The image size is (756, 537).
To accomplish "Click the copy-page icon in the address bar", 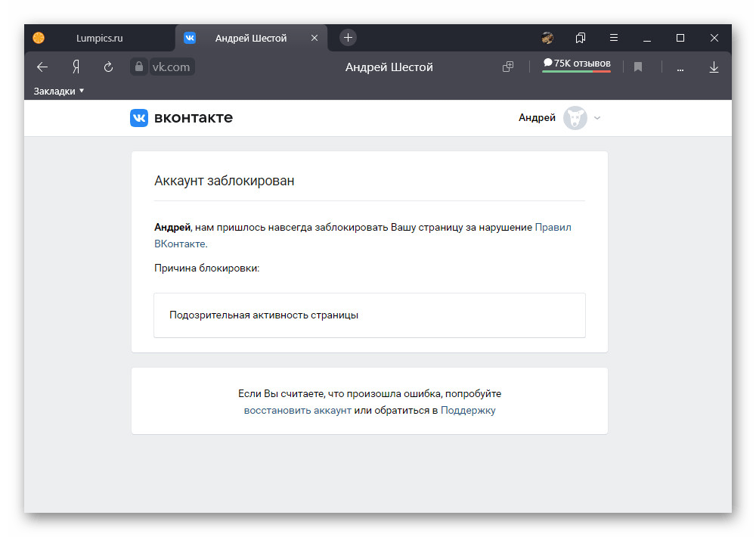I will (508, 67).
